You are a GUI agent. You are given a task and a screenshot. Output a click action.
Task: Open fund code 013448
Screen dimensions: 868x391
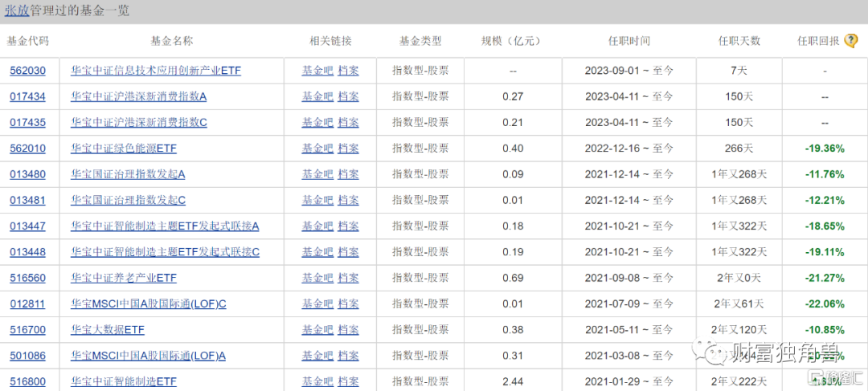pos(27,252)
